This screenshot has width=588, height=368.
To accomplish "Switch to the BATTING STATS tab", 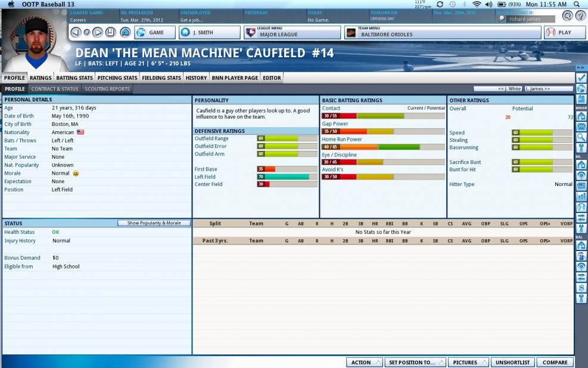I will (x=74, y=78).
